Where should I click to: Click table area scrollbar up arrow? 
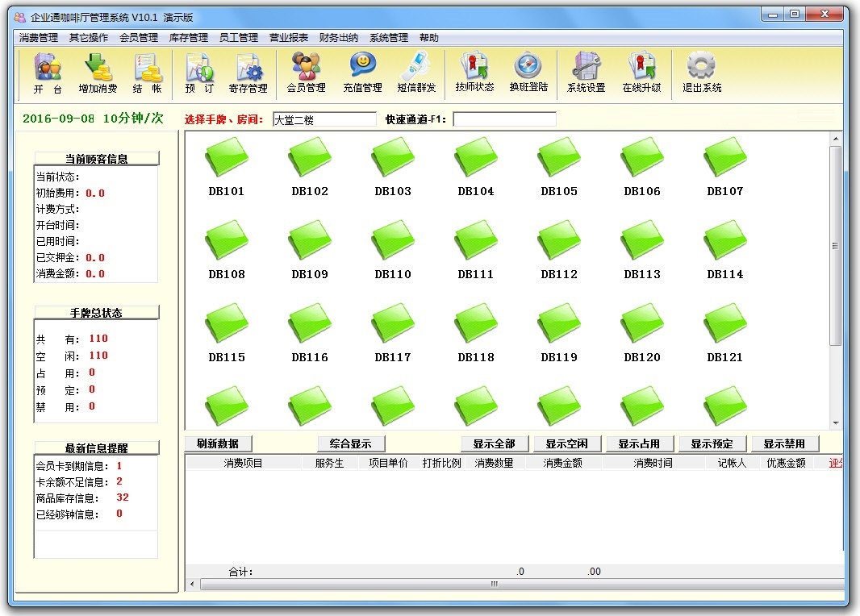(x=835, y=139)
